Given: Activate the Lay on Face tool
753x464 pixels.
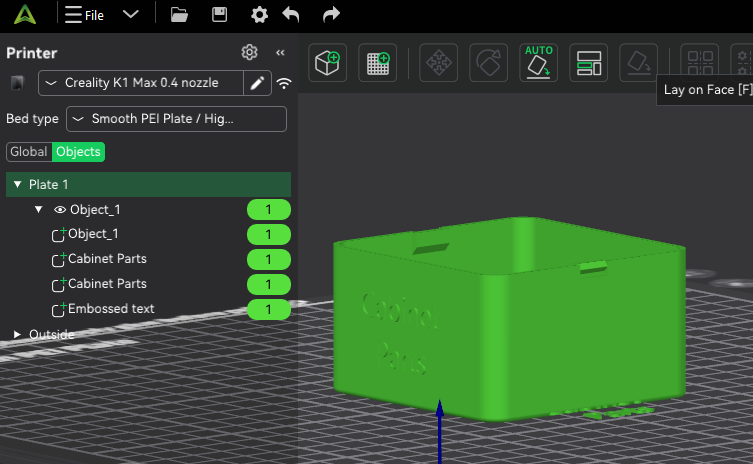Looking at the screenshot, I should point(639,62).
